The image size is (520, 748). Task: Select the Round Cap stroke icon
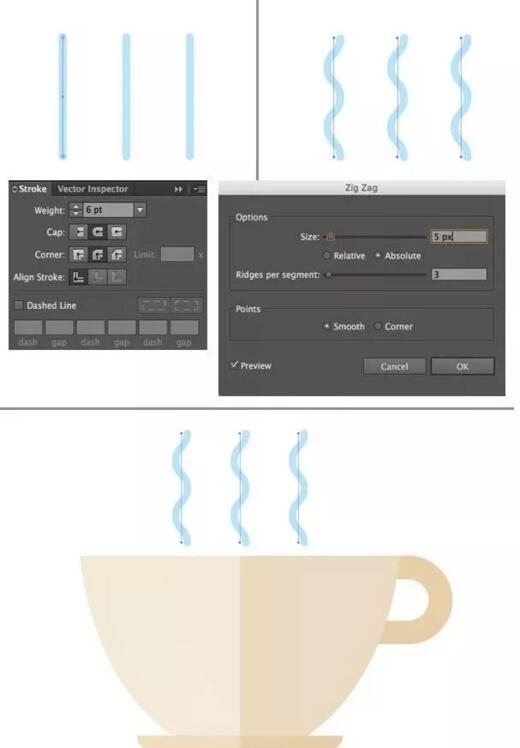(98, 232)
